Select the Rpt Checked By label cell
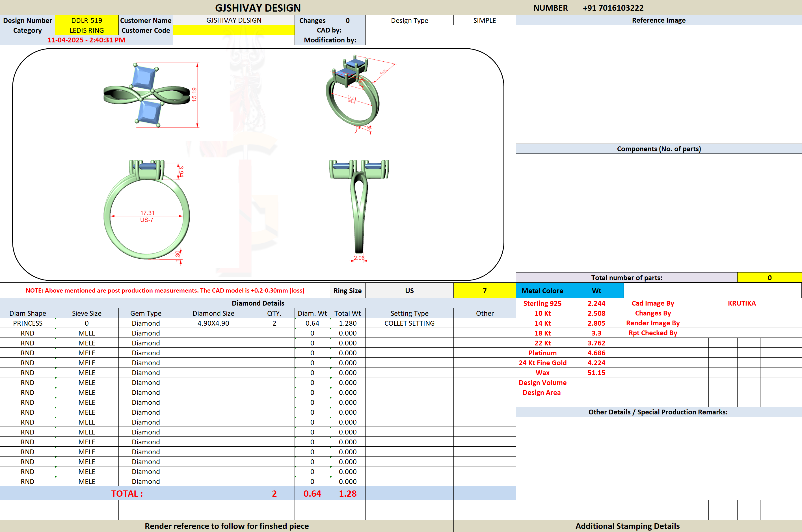 coord(653,333)
